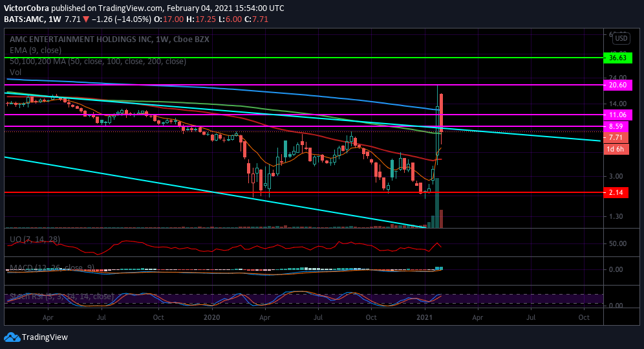Click the TradingView wordmark at bottom left

click(x=45, y=337)
